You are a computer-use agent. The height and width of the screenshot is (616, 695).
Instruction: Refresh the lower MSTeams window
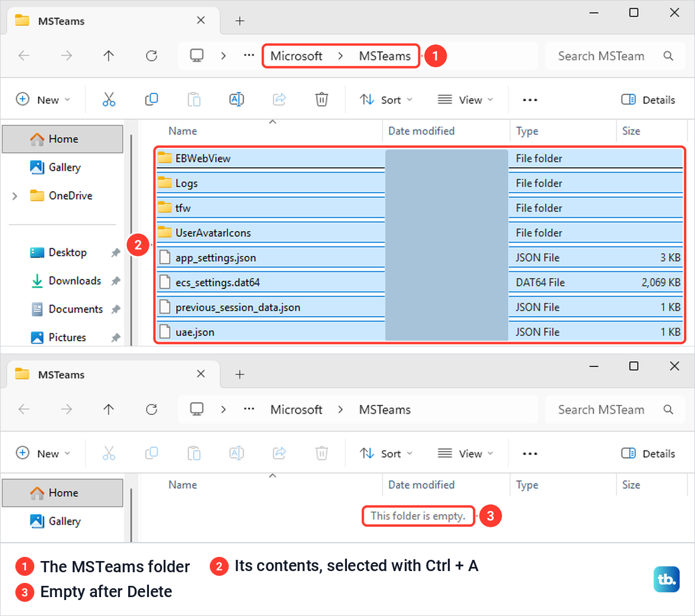pyautogui.click(x=151, y=409)
